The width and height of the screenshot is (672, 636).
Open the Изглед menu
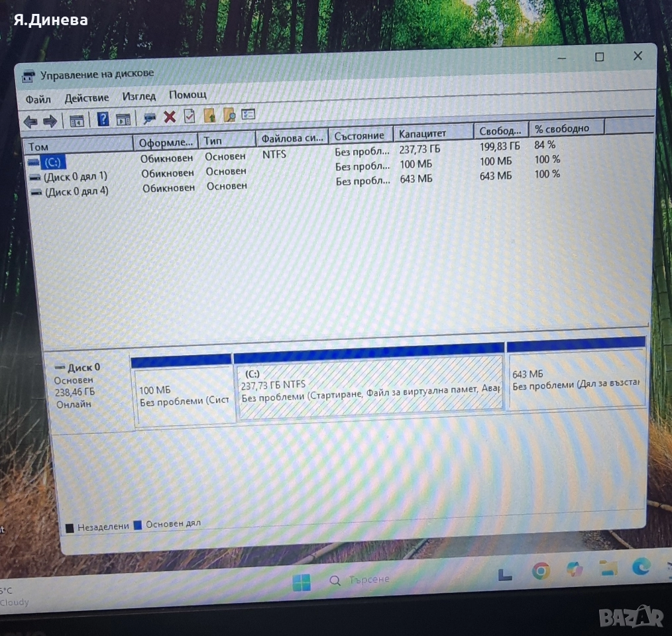139,96
